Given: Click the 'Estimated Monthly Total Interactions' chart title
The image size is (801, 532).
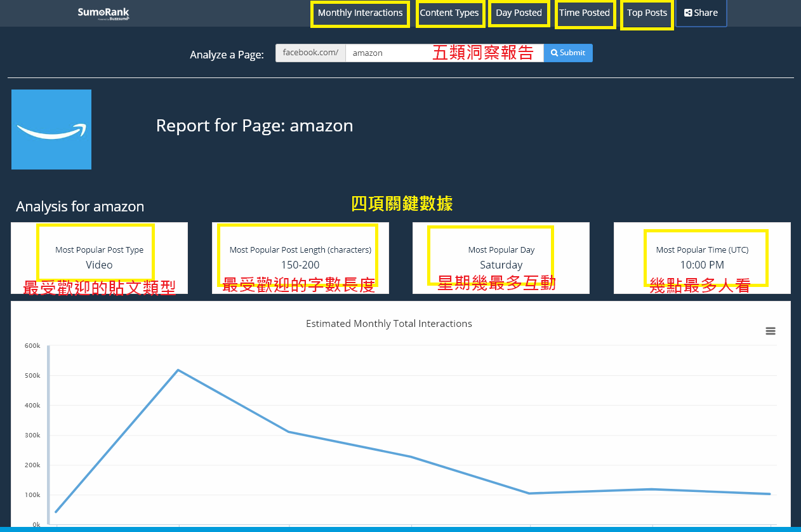Looking at the screenshot, I should coord(389,324).
